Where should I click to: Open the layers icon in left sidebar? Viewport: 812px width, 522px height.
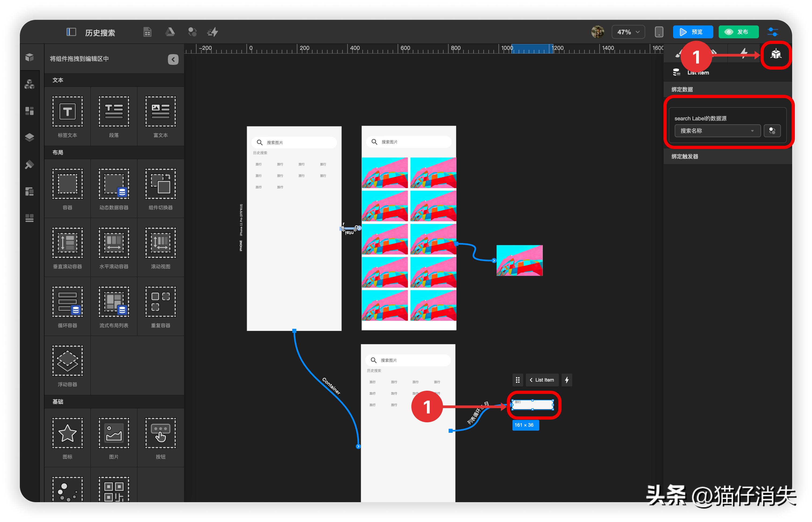coord(29,137)
